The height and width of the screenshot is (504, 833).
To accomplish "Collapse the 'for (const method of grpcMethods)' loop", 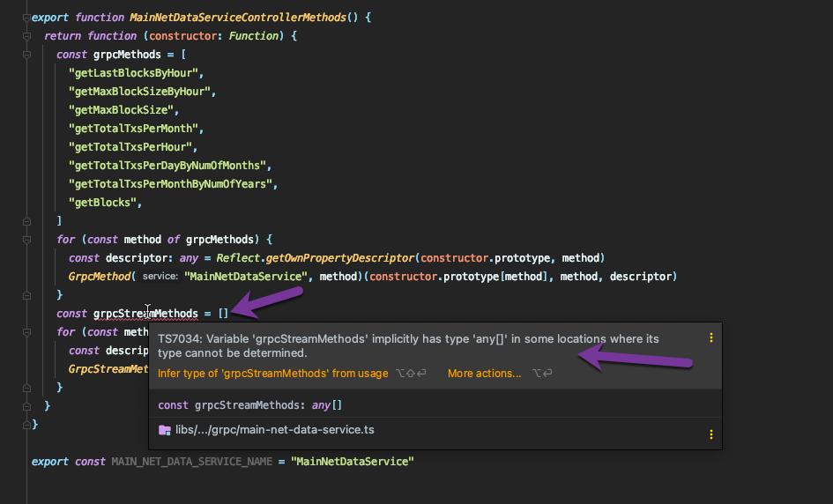I will [x=26, y=240].
